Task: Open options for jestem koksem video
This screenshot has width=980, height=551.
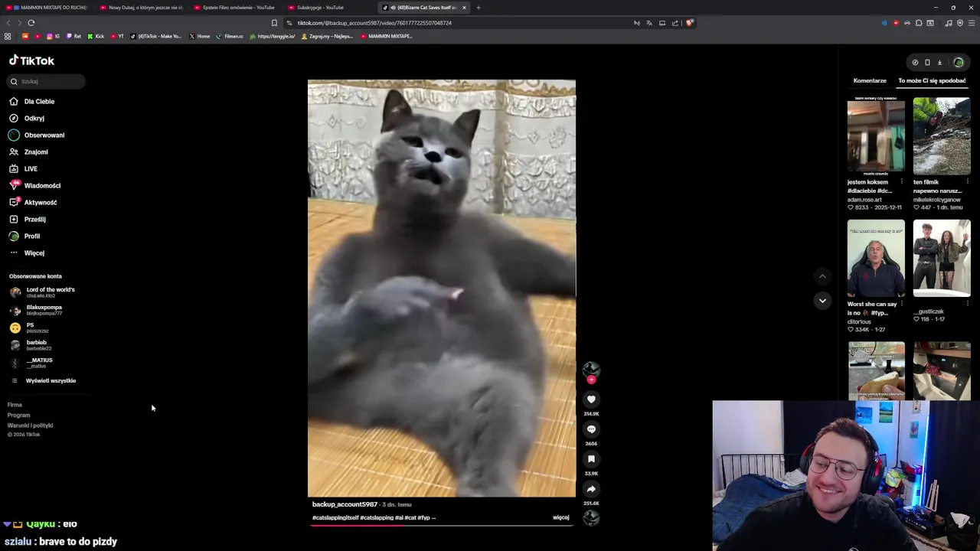Action: (901, 181)
